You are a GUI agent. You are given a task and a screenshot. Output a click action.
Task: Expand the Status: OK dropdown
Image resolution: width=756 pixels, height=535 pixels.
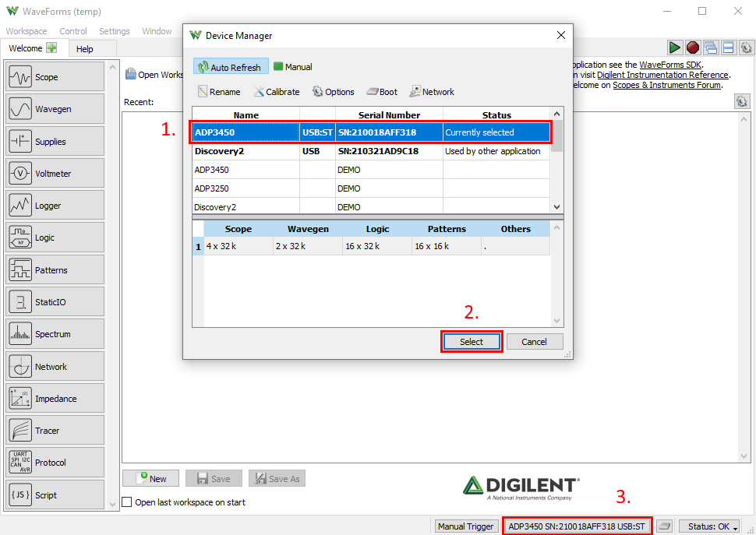point(709,526)
